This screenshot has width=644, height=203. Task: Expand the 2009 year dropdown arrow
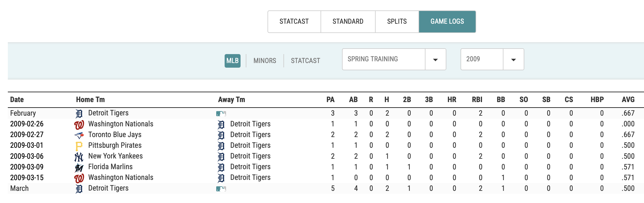click(x=513, y=60)
